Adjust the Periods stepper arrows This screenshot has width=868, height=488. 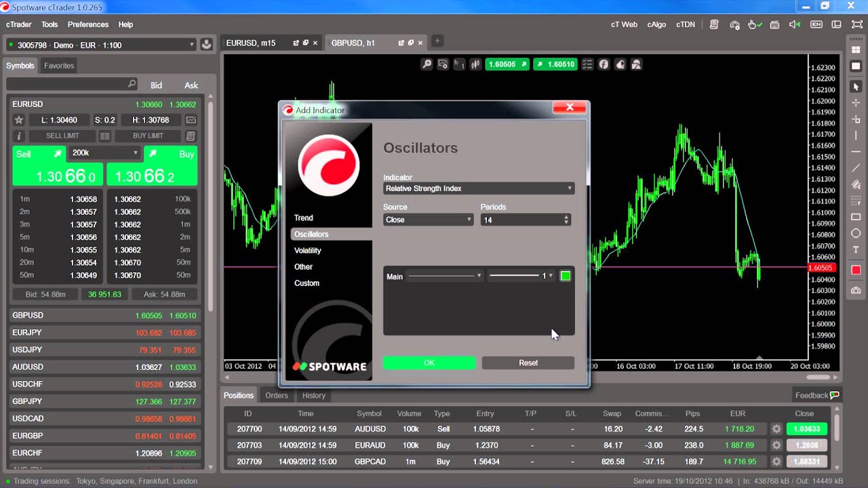(x=566, y=220)
